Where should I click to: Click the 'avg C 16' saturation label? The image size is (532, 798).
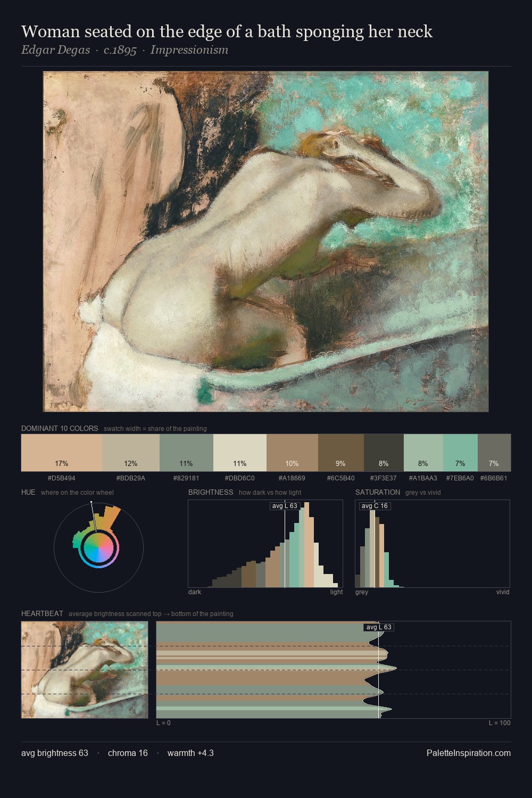point(375,506)
